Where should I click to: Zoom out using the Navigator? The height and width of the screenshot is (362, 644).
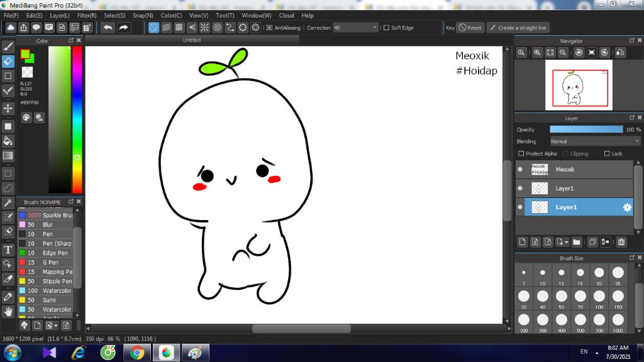[x=563, y=53]
